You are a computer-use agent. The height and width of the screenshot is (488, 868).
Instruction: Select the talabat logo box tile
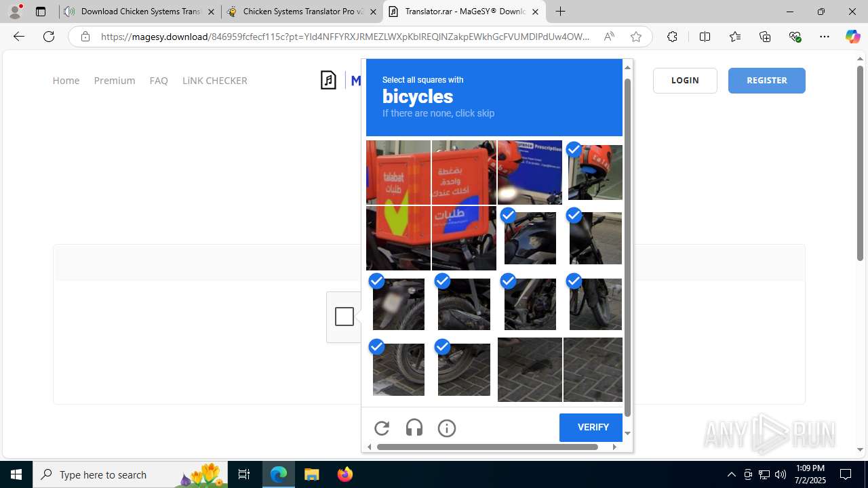click(x=398, y=172)
